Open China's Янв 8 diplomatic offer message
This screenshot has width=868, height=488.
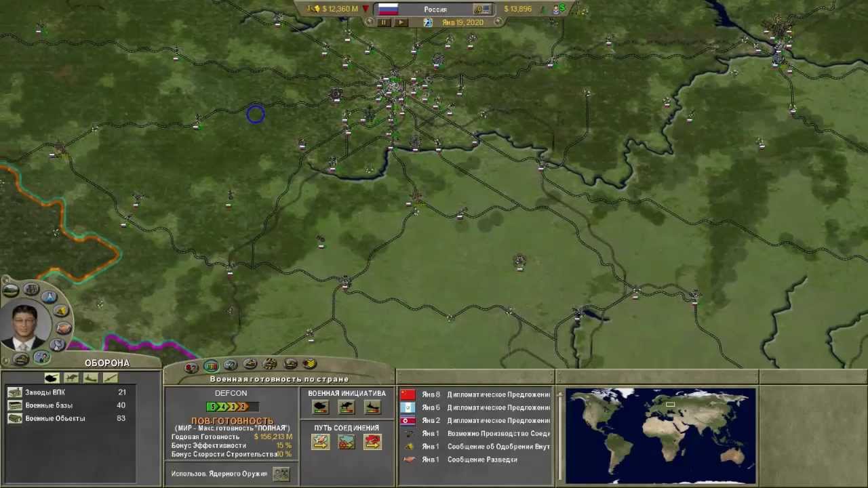click(x=475, y=394)
